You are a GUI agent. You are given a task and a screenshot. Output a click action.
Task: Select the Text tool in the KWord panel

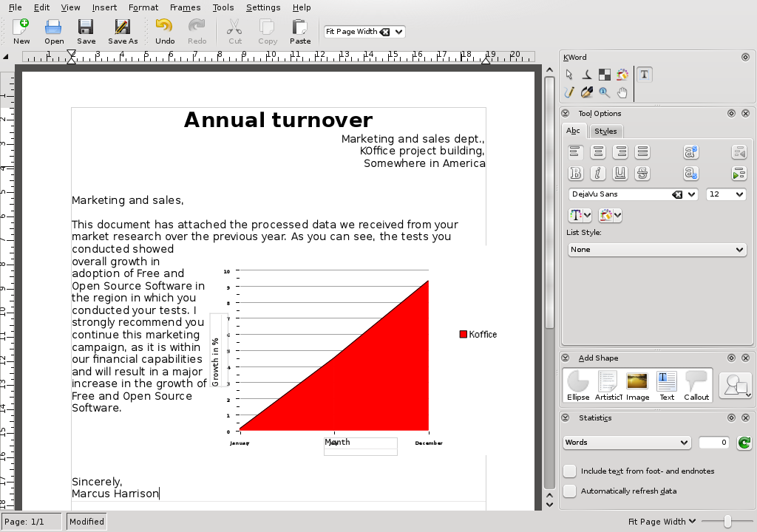[x=644, y=74]
